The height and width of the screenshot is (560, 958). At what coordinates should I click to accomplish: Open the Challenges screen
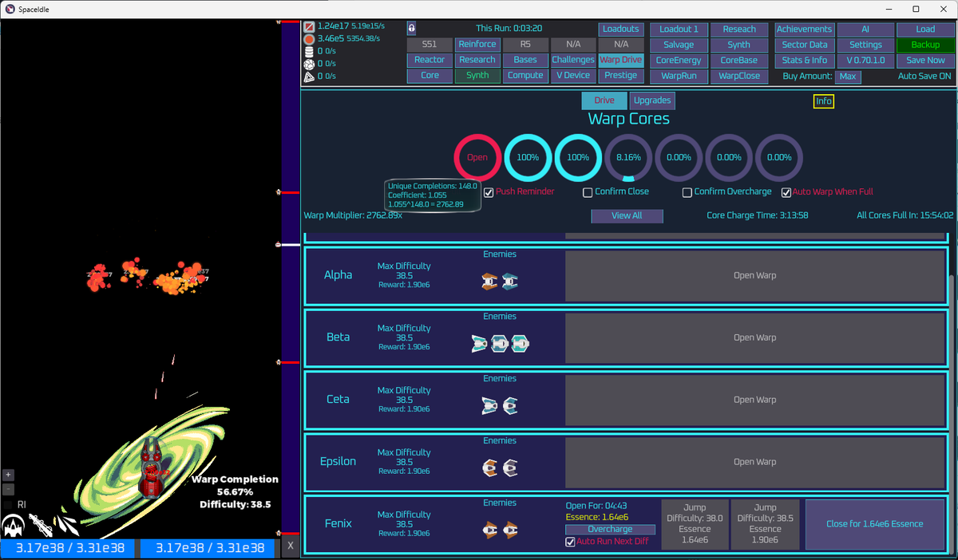tap(573, 60)
